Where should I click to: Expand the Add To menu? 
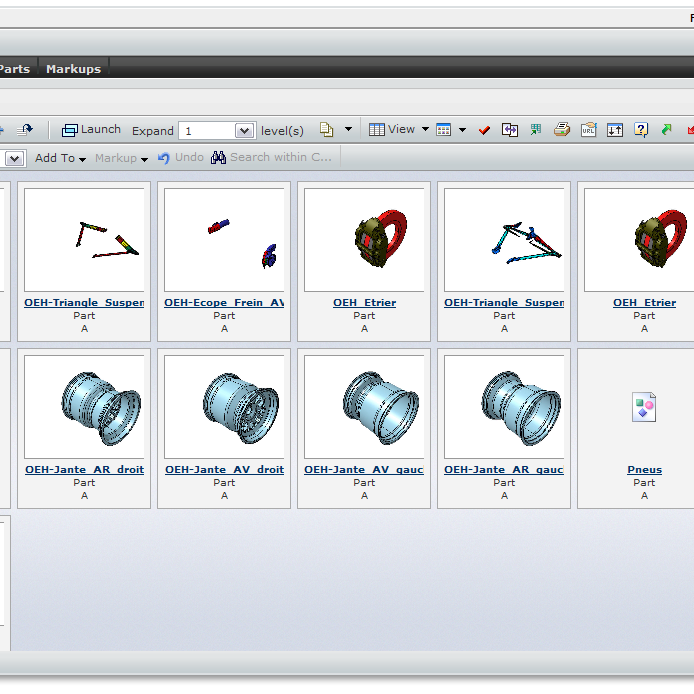pyautogui.click(x=60, y=158)
